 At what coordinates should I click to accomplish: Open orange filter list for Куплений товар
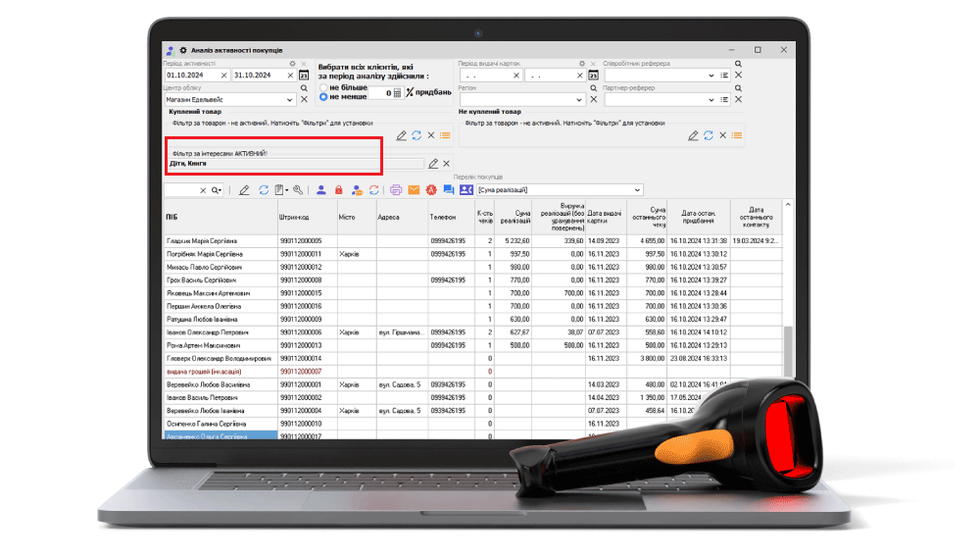click(x=446, y=135)
